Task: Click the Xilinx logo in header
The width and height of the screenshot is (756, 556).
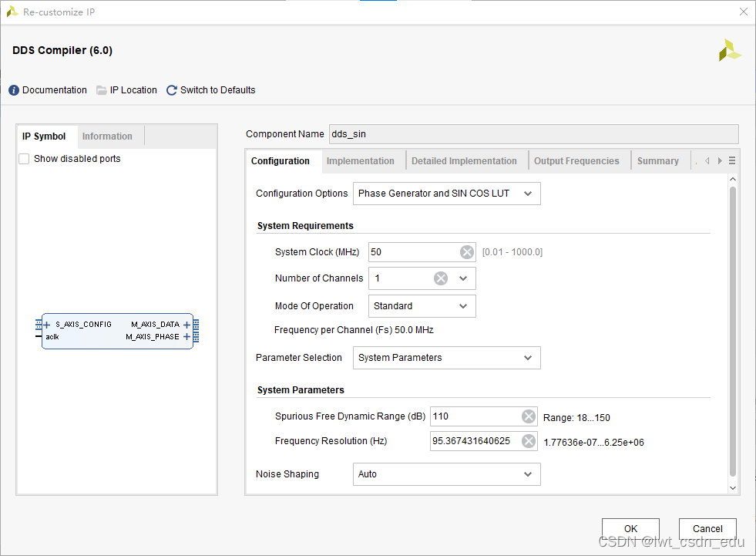Action: click(x=730, y=50)
